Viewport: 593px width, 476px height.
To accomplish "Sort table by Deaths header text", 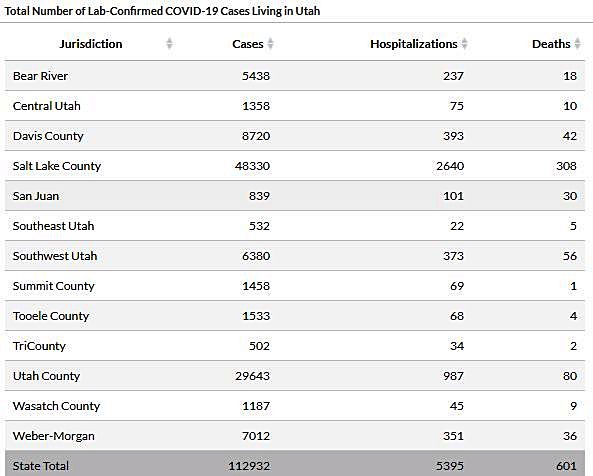I will coord(551,44).
